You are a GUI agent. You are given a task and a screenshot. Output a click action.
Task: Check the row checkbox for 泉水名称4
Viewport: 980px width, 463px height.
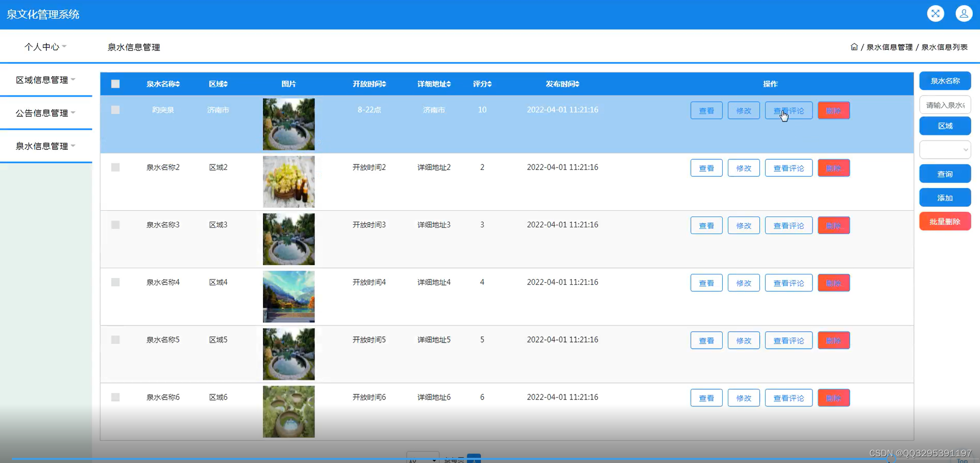[x=115, y=282]
